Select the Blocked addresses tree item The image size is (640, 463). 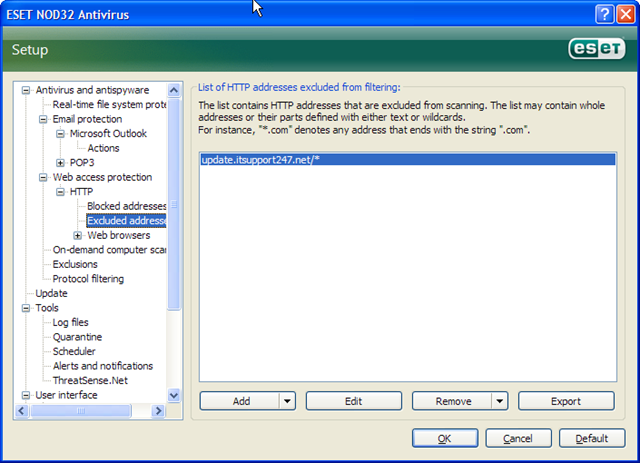[127, 206]
